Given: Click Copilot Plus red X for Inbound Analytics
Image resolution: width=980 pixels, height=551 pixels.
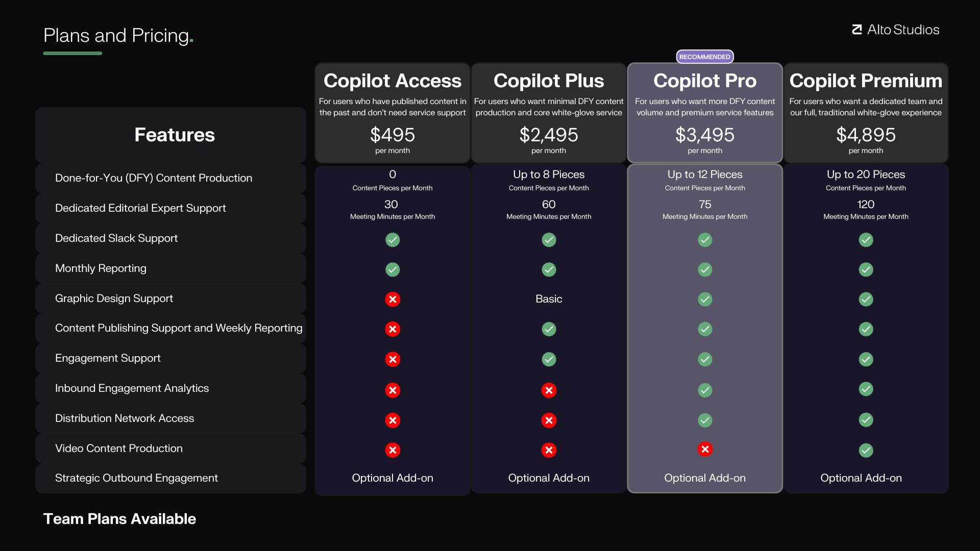Looking at the screenshot, I should 549,390.
